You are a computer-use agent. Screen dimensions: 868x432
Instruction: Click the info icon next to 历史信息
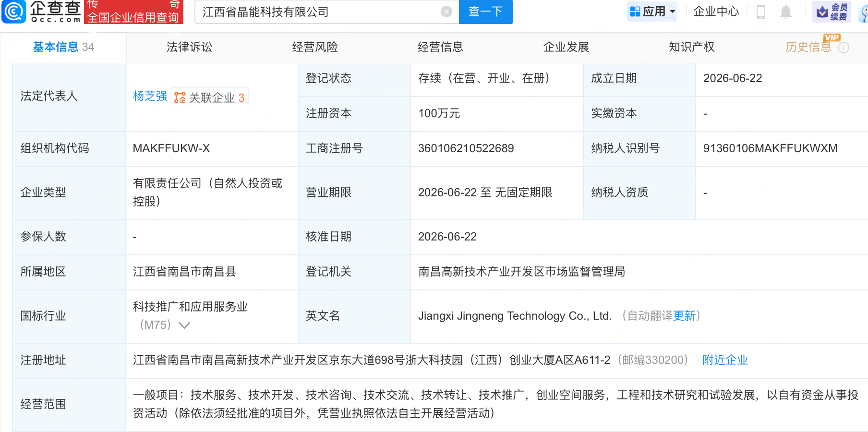[x=844, y=48]
